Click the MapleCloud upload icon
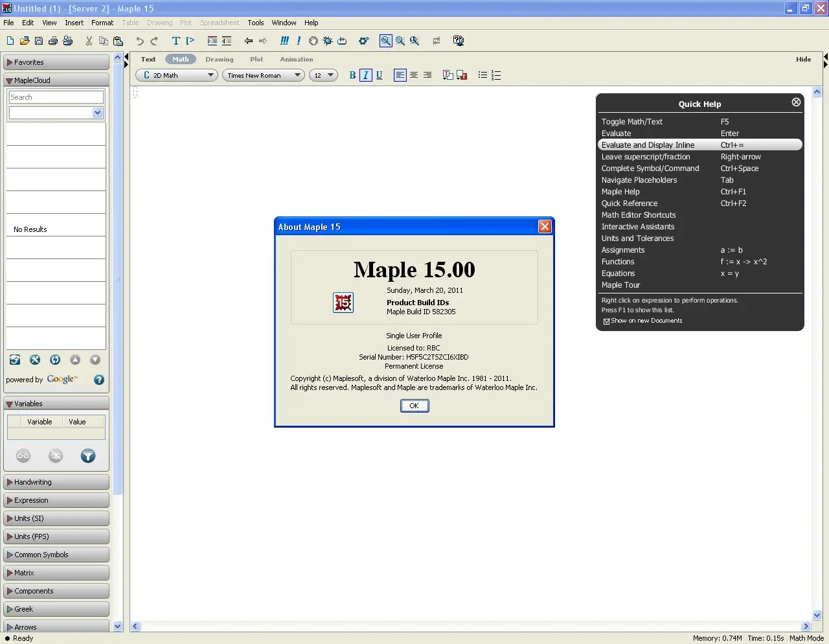Screen dimensions: 829x644 point(15,360)
